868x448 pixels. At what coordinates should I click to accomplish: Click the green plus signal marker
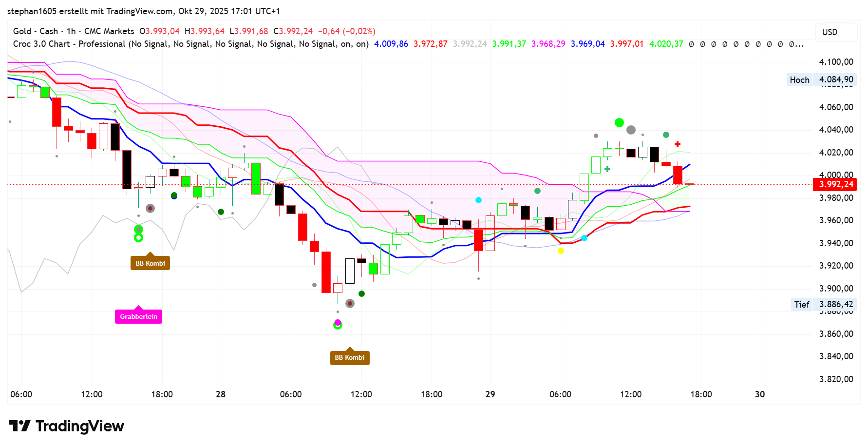607,169
